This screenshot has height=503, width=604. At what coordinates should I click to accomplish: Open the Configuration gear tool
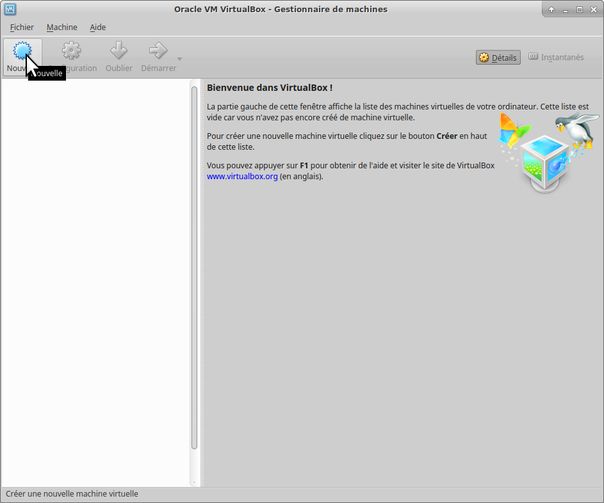pyautogui.click(x=71, y=50)
